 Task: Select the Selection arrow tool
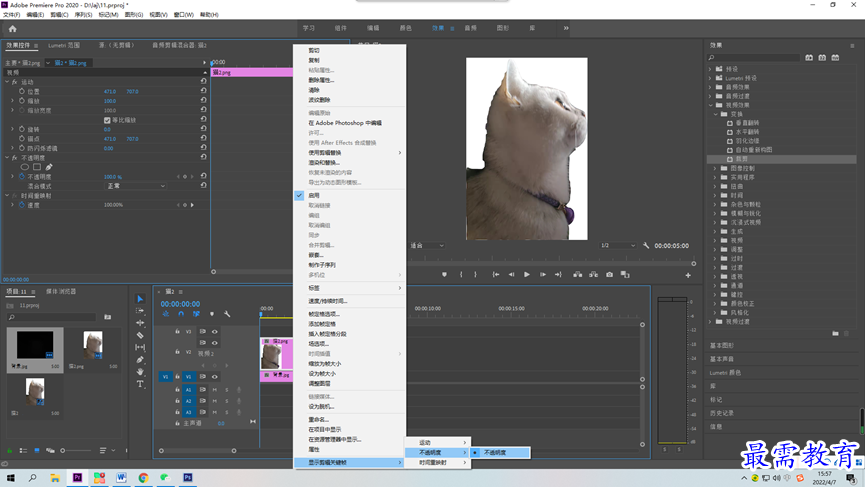tap(140, 299)
